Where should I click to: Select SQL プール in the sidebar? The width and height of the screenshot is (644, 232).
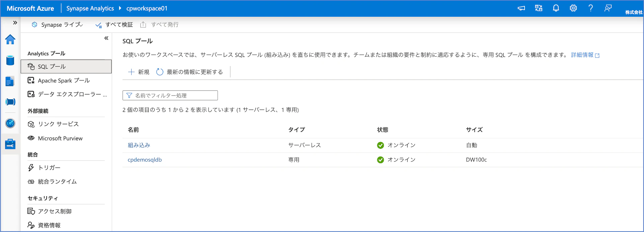(66, 66)
